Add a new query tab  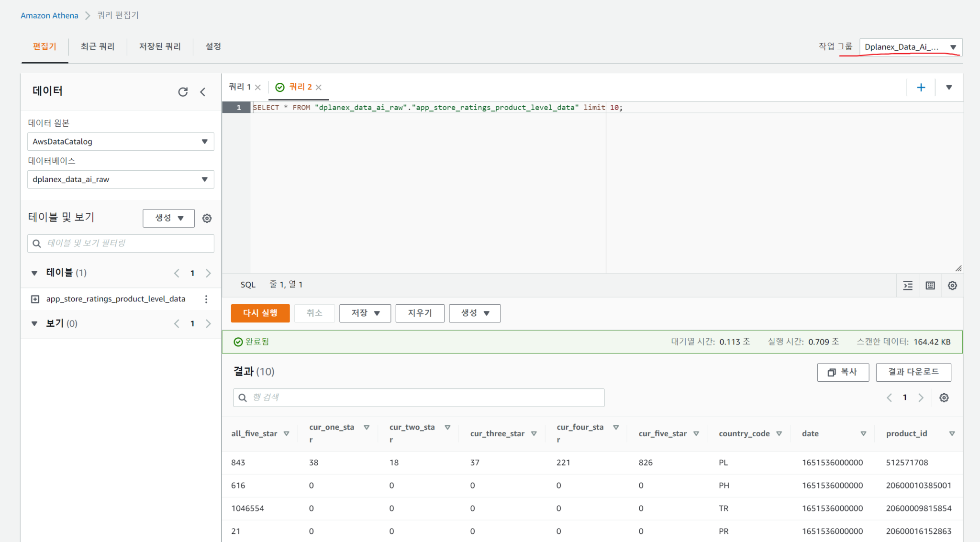point(921,88)
